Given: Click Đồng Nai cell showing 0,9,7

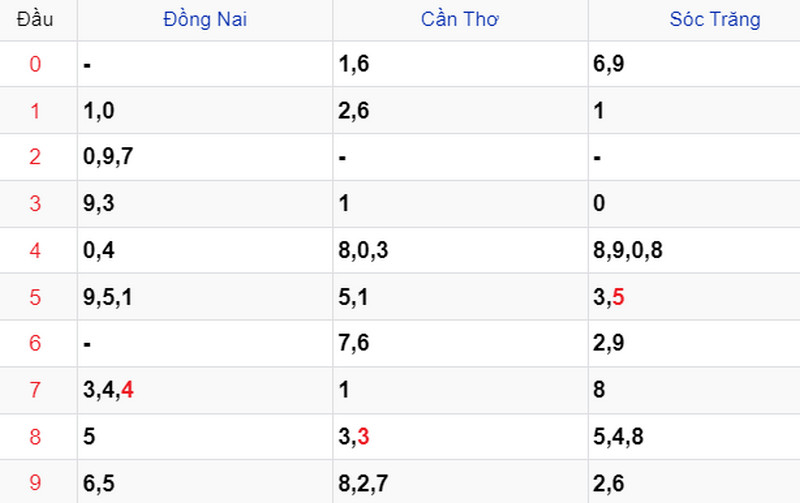Looking at the screenshot, I should [x=205, y=157].
